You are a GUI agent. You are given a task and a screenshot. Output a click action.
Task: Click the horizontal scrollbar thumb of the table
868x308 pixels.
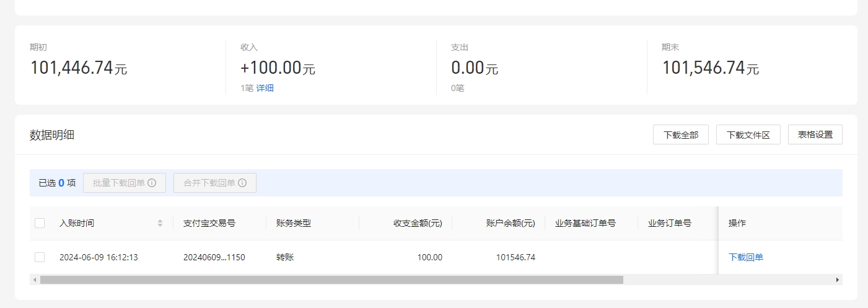[331, 279]
